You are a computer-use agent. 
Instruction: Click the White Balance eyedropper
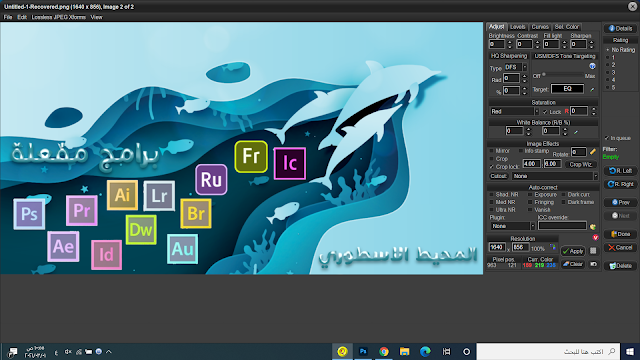point(576,132)
